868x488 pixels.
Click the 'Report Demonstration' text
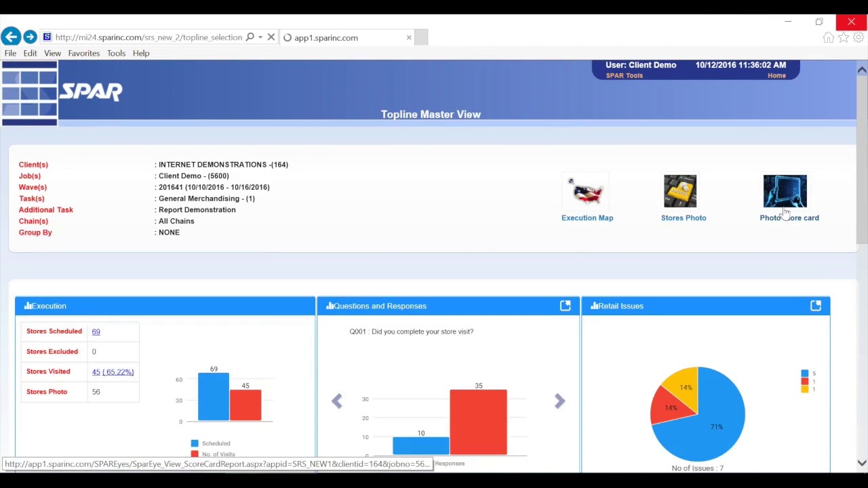tap(197, 210)
